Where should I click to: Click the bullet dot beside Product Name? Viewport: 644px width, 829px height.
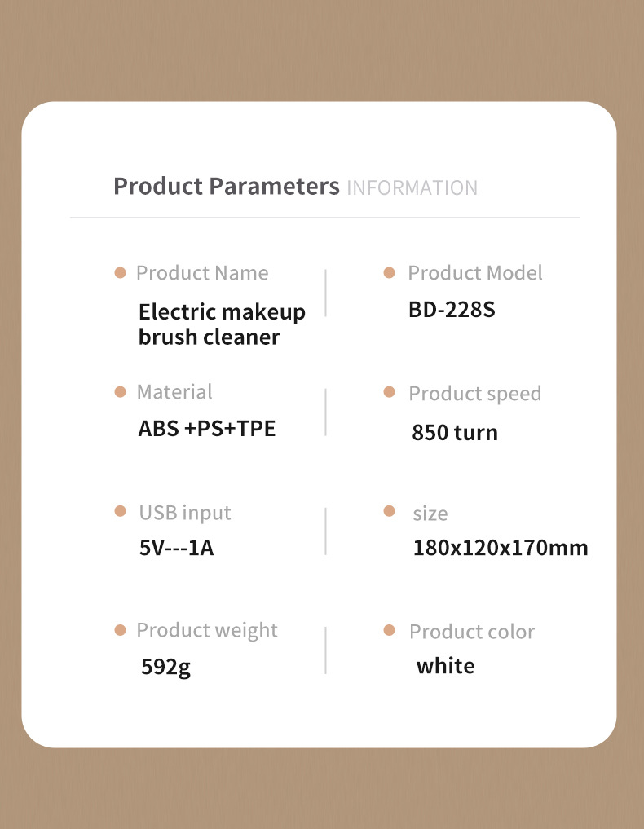(120, 273)
